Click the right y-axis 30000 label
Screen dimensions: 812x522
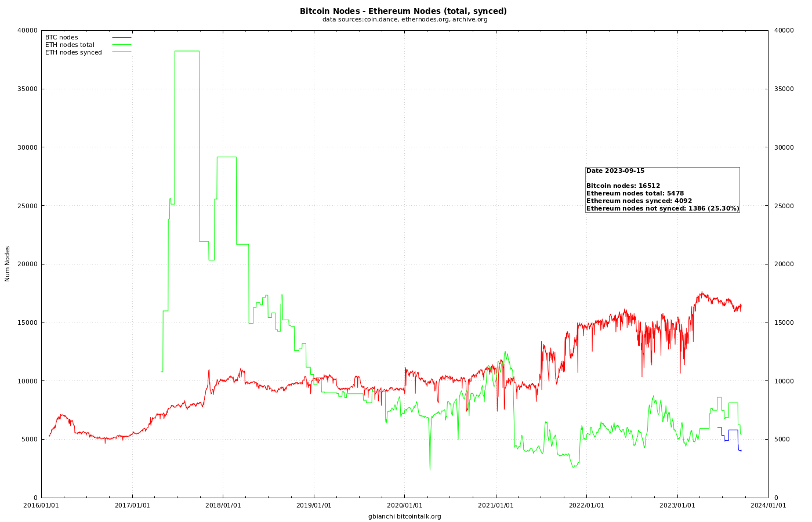[x=783, y=147]
